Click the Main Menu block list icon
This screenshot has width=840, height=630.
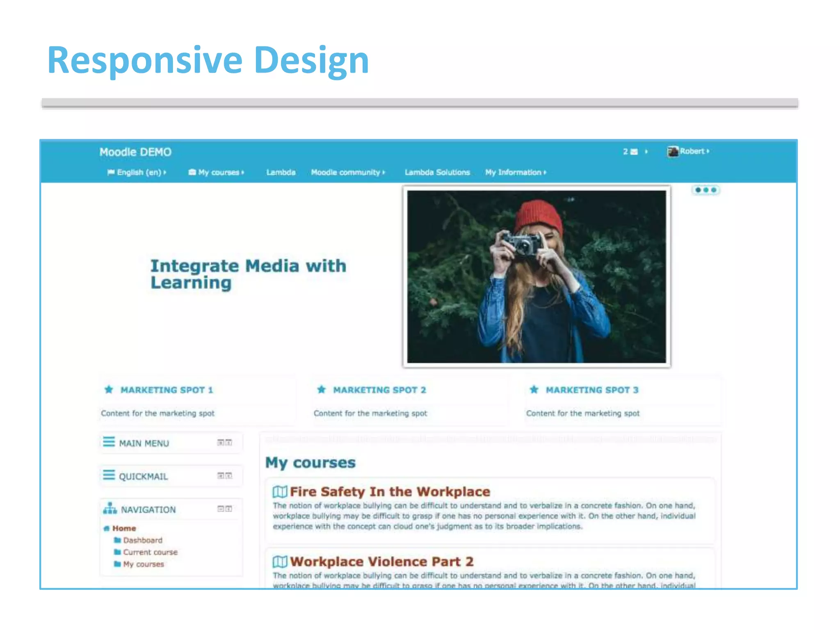point(109,442)
